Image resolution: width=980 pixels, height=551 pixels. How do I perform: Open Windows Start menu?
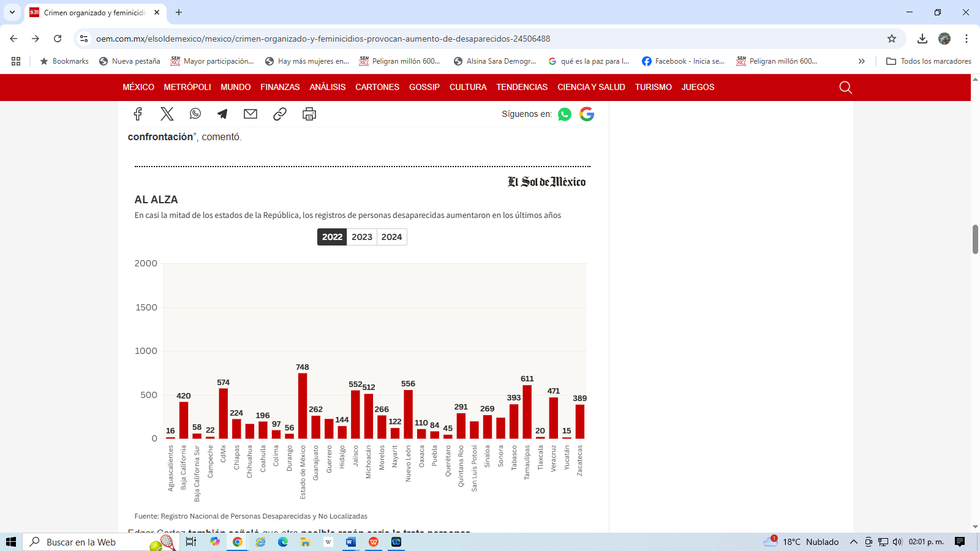[x=11, y=542]
